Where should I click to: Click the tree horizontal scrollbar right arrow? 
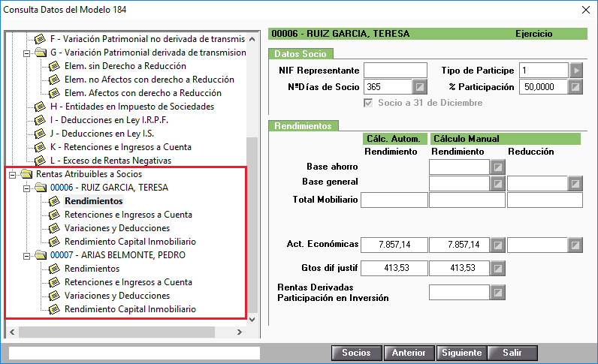tap(239, 332)
